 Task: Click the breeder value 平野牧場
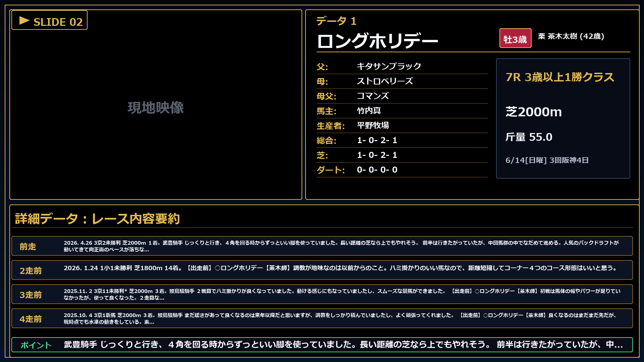(373, 125)
